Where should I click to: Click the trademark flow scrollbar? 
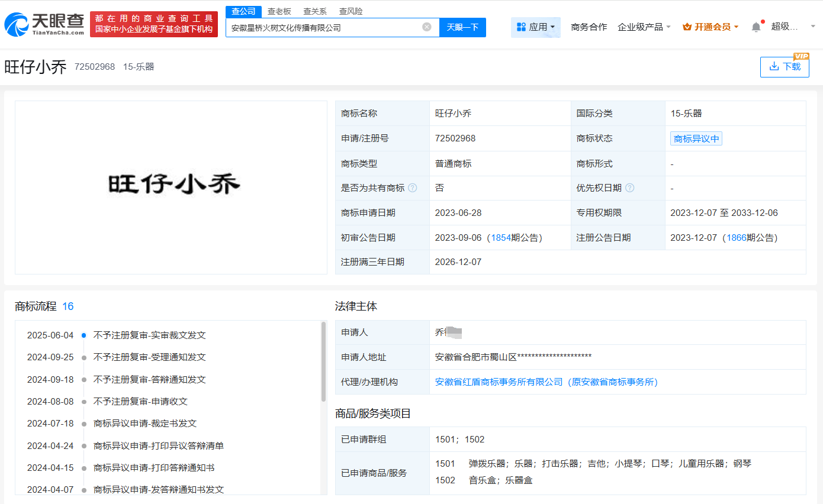323,362
